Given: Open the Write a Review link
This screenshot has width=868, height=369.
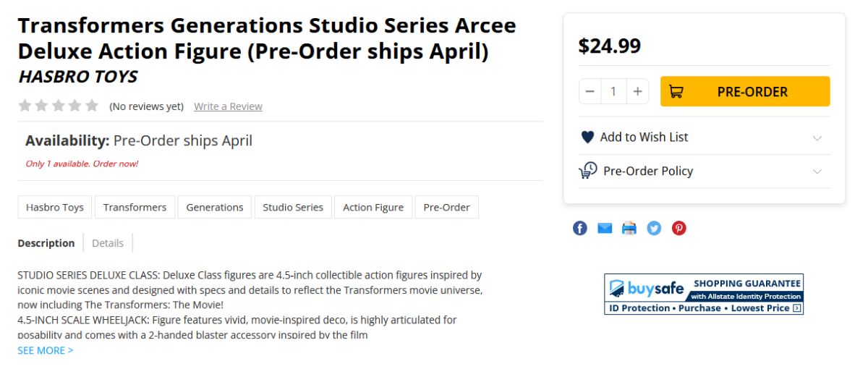Looking at the screenshot, I should point(228,106).
